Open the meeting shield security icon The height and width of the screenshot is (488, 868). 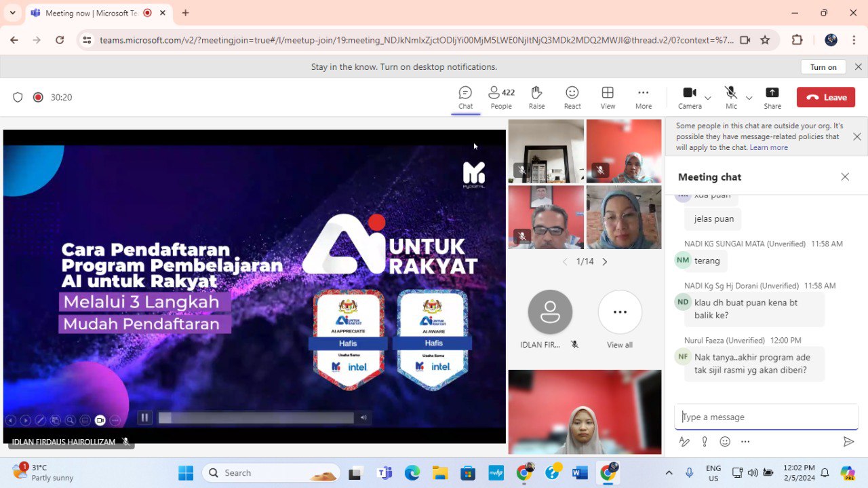pyautogui.click(x=18, y=97)
